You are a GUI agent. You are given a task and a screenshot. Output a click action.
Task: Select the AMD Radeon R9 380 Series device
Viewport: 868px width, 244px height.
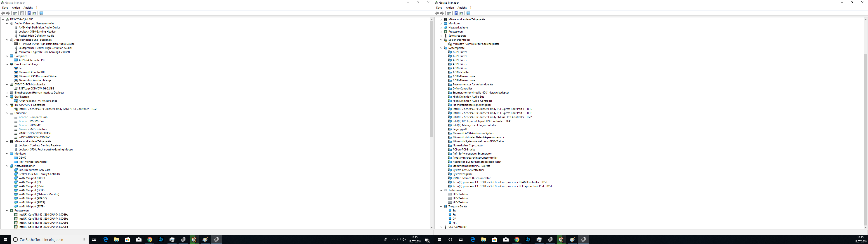tap(38, 101)
